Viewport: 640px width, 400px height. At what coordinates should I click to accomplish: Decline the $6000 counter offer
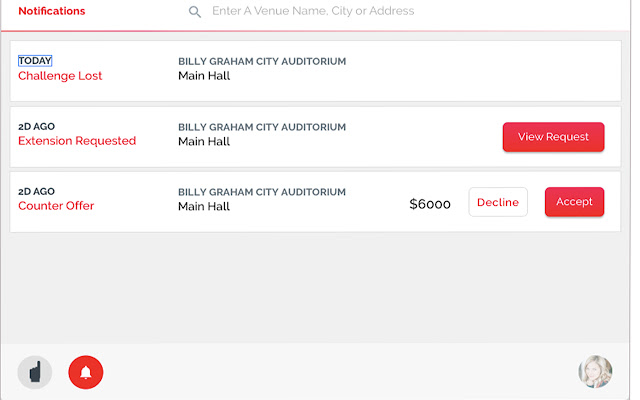[x=497, y=202]
